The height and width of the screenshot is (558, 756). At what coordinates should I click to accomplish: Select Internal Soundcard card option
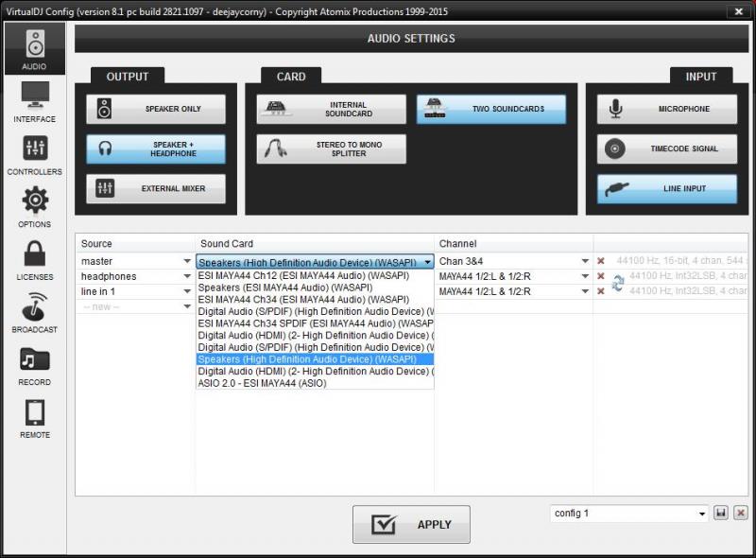coord(331,109)
